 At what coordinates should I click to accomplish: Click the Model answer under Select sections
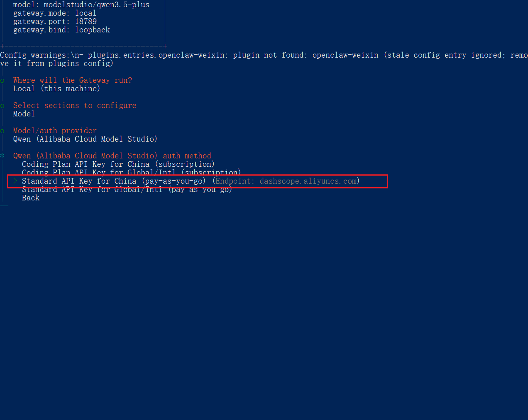24,114
